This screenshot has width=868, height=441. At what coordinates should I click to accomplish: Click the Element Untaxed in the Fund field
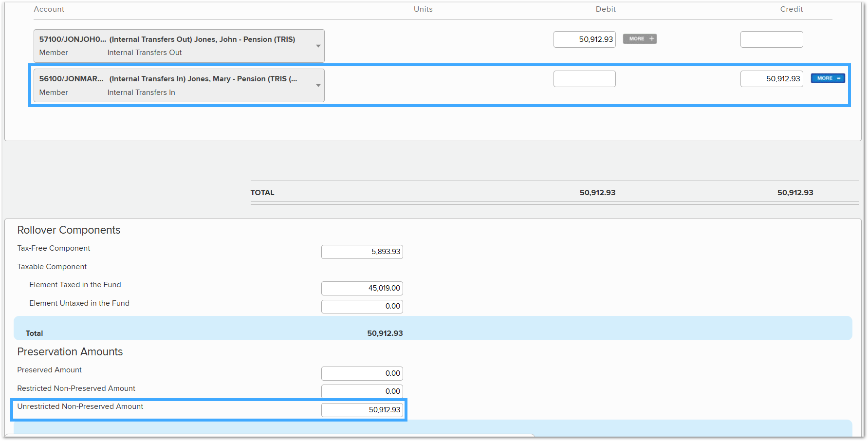click(x=362, y=306)
